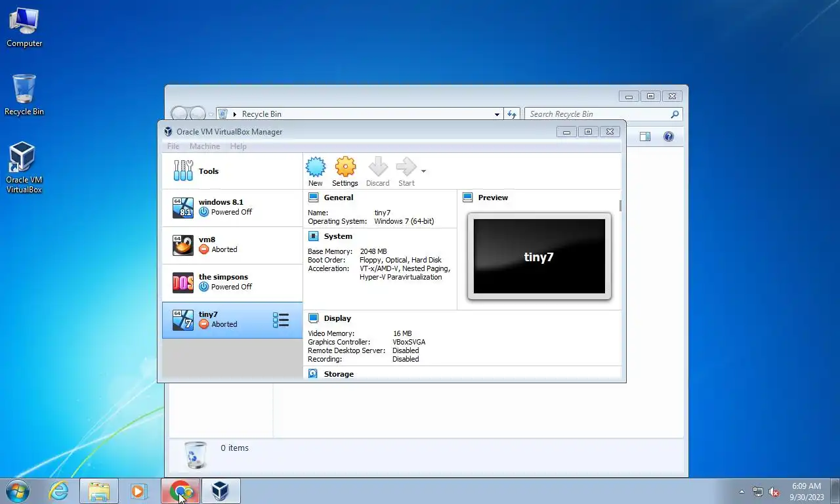
Task: Create a New virtual machine
Action: pyautogui.click(x=316, y=172)
